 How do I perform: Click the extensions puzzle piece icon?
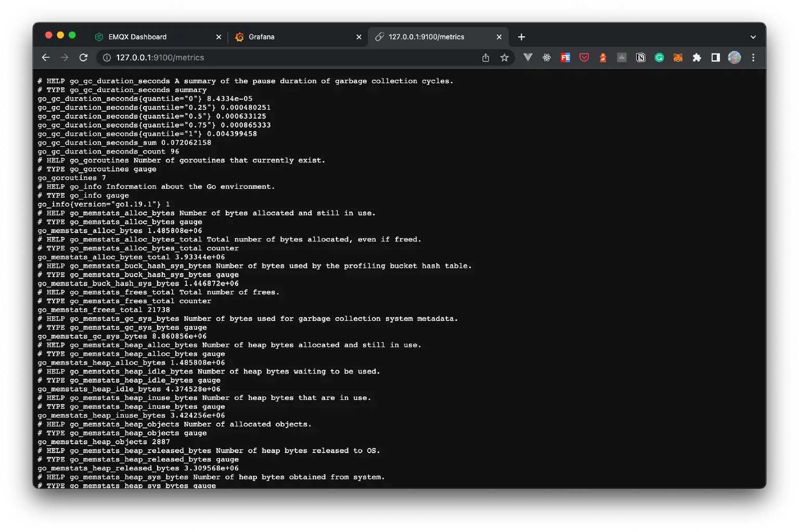pyautogui.click(x=697, y=57)
